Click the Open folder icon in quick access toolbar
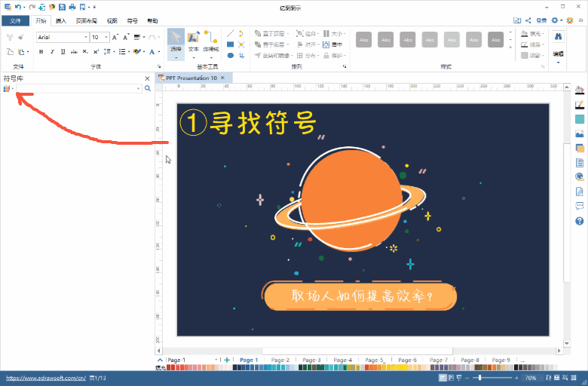Screen dimensions: 588x386 coord(52,7)
